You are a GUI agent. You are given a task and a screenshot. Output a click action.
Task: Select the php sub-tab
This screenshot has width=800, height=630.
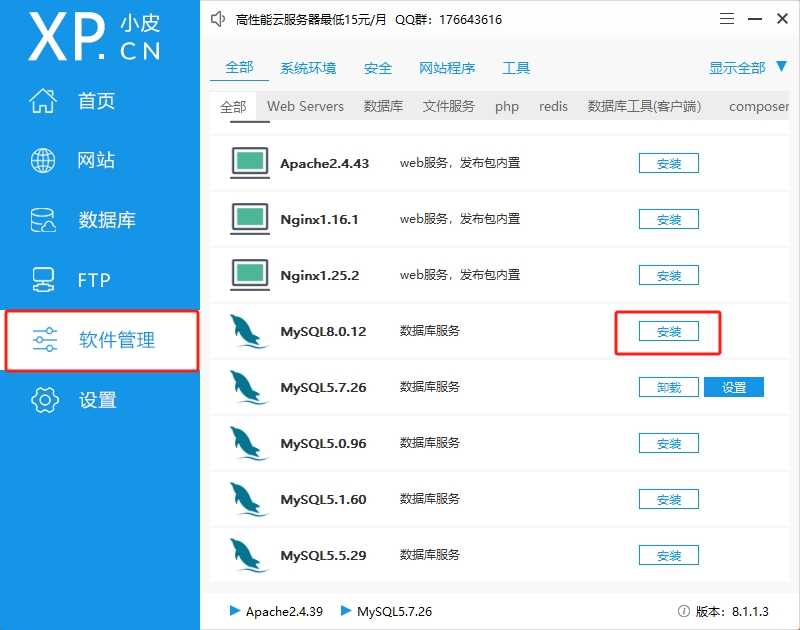[507, 107]
